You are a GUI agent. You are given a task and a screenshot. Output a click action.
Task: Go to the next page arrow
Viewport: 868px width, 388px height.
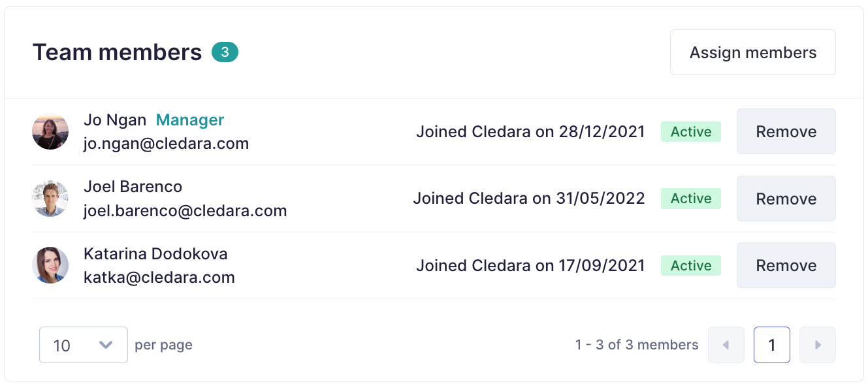[818, 345]
